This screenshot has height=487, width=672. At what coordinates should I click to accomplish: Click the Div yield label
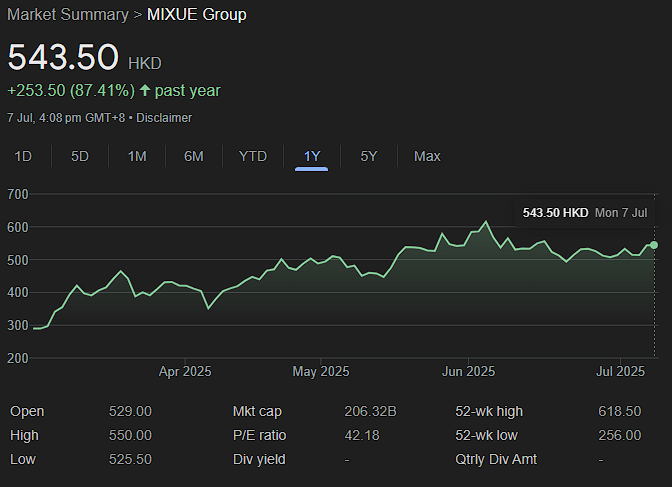[x=259, y=460]
